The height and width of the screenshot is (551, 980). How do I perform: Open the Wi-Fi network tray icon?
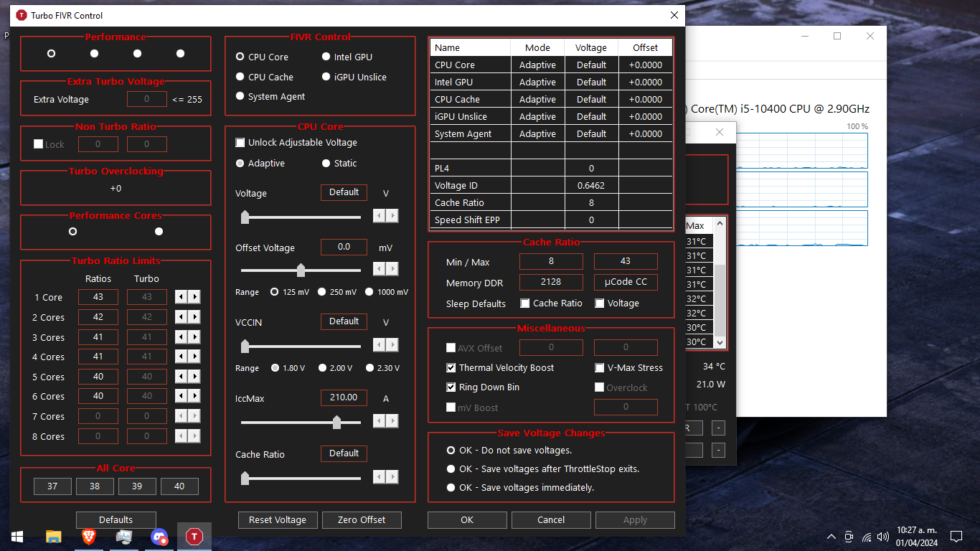(867, 537)
